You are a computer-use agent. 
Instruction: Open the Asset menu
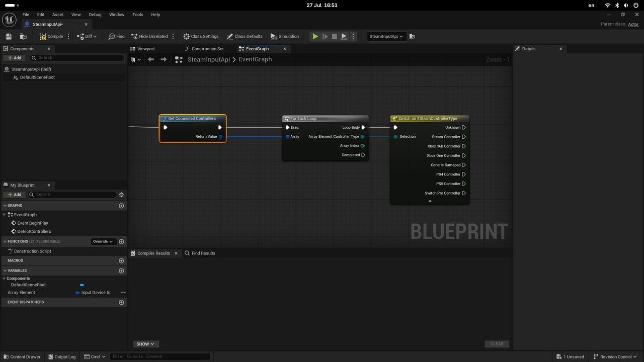(58, 15)
